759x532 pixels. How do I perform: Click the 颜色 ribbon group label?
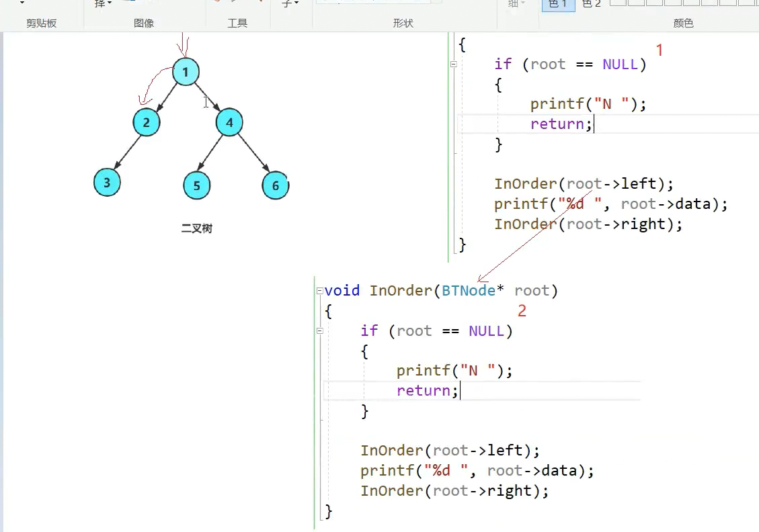pos(684,24)
